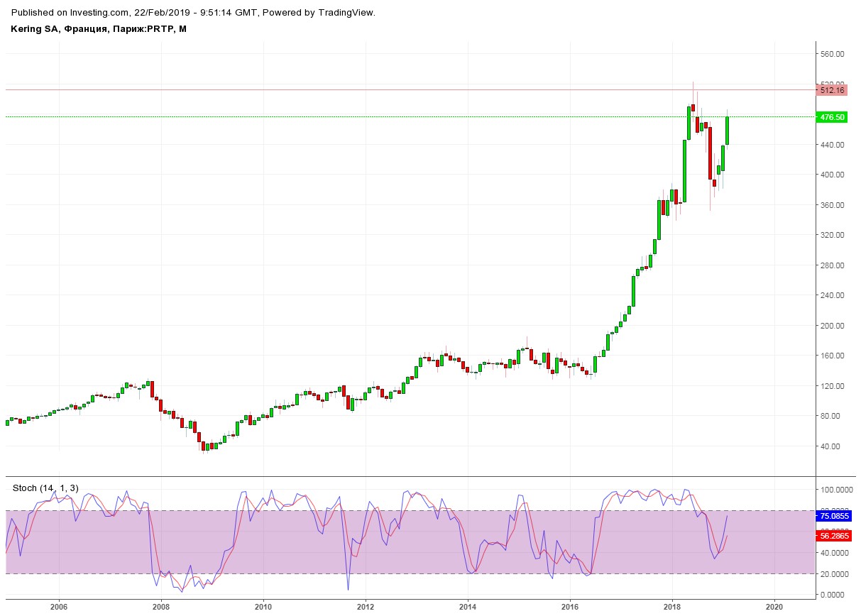Click the 100.0000 stochastic scale label

coord(835,490)
